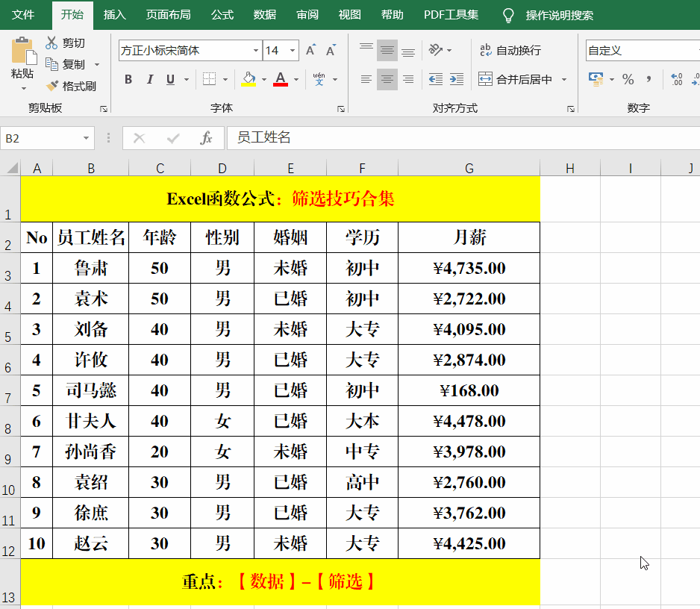700x609 pixels.
Task: Select column G header
Action: (x=469, y=169)
